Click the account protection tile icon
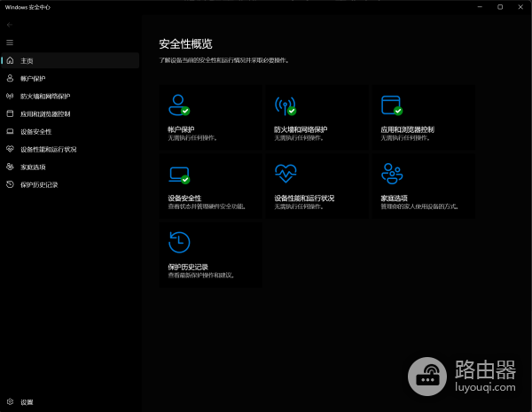Viewport: 532px width, 412px height. coord(179,105)
